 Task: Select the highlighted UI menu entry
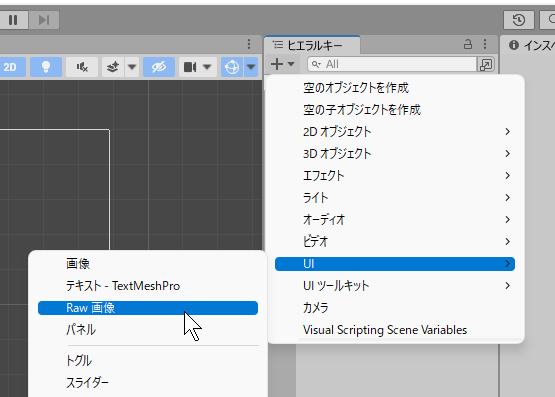tap(395, 264)
